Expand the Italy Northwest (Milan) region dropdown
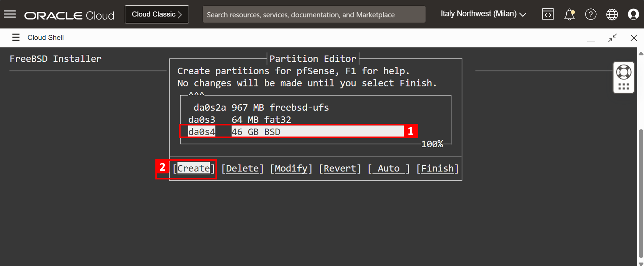The image size is (644, 266). [483, 14]
